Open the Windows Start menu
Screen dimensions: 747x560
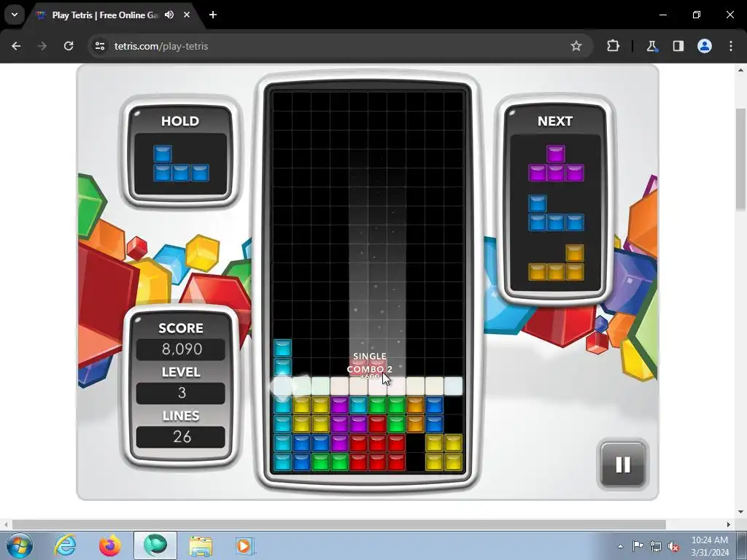point(20,545)
